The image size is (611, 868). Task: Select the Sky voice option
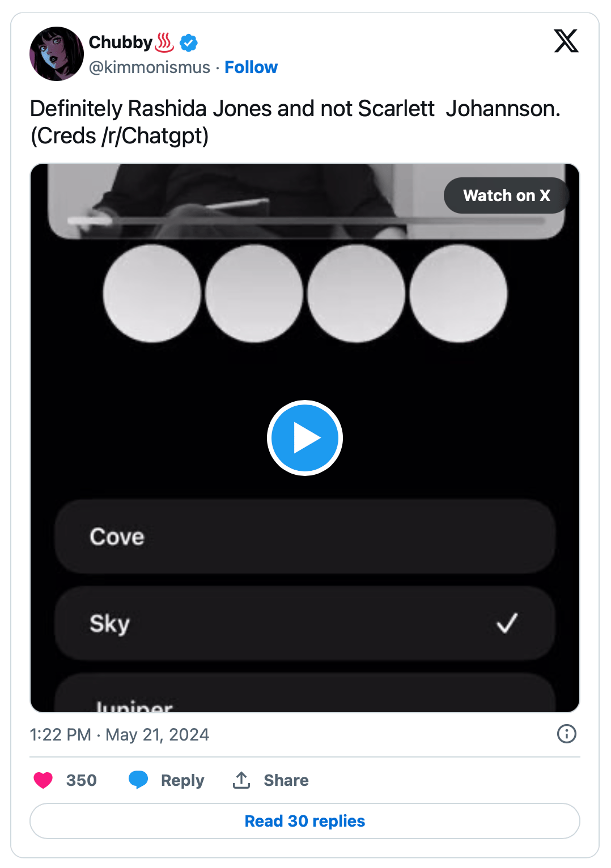(x=305, y=623)
